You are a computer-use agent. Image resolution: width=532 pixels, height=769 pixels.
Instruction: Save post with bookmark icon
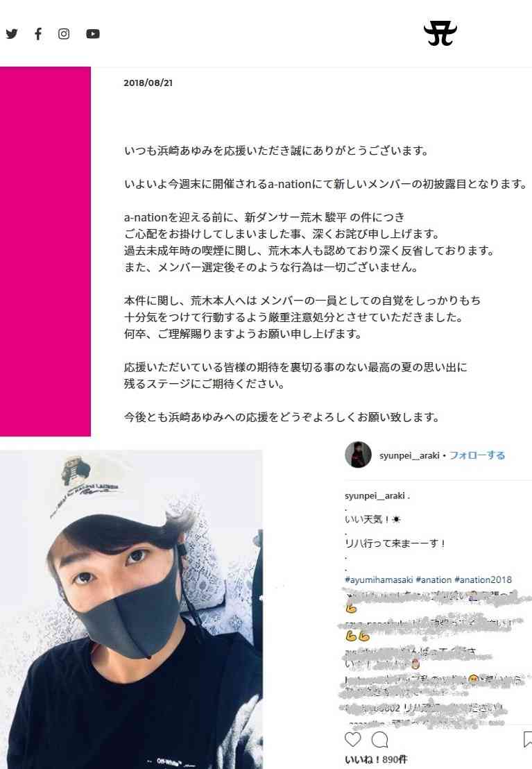(528, 739)
